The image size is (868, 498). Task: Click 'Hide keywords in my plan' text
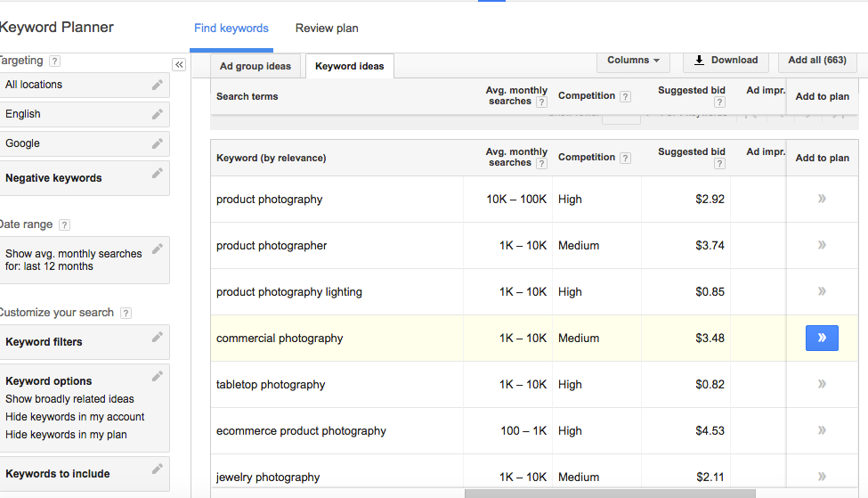pos(66,434)
